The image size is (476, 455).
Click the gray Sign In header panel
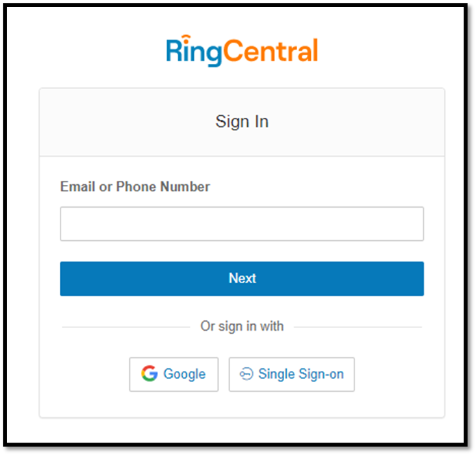coord(242,122)
